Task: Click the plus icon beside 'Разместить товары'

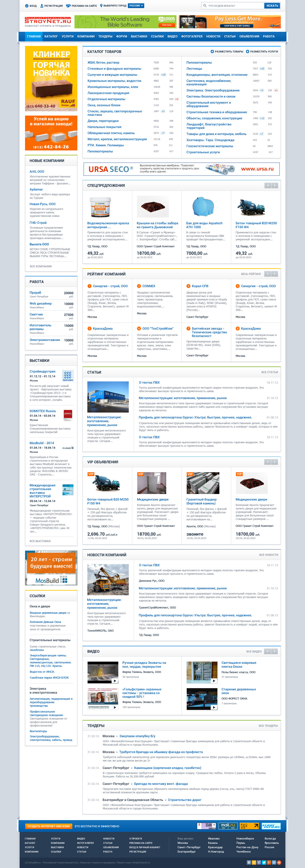Action: (212, 52)
